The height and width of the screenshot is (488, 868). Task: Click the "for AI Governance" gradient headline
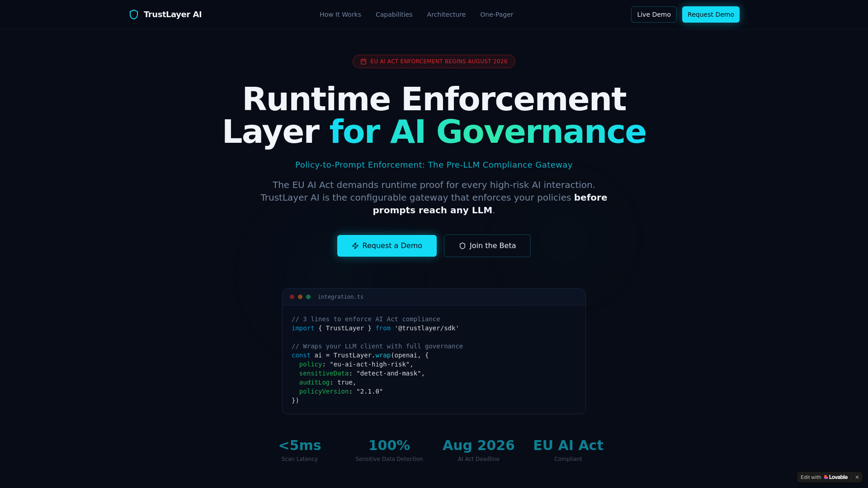[x=488, y=132]
